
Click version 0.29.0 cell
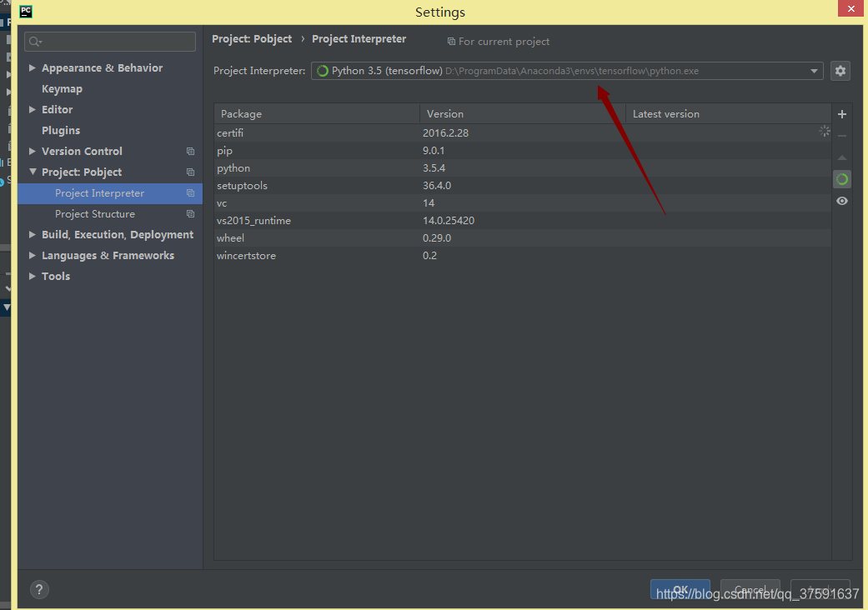(437, 237)
